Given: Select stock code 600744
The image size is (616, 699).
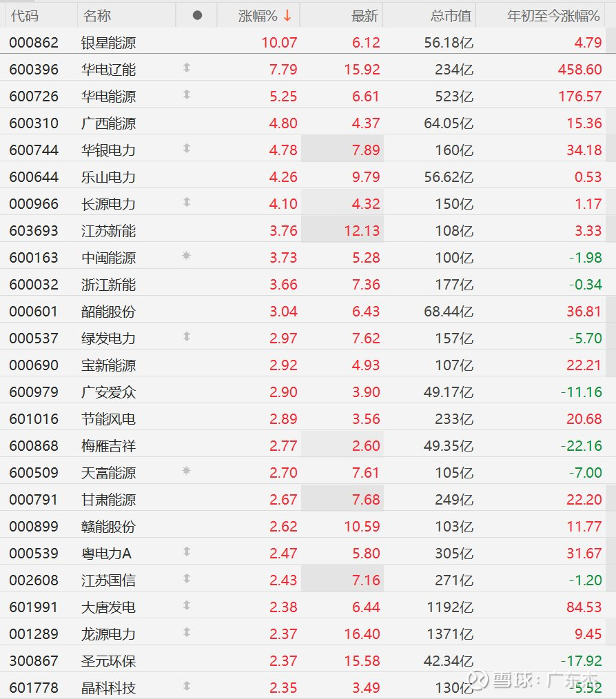Looking at the screenshot, I should click(34, 150).
